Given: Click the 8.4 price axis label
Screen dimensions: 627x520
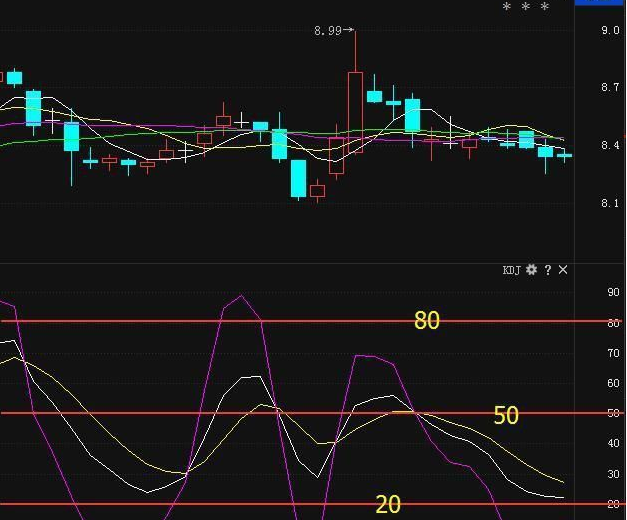Looking at the screenshot, I should 610,145.
